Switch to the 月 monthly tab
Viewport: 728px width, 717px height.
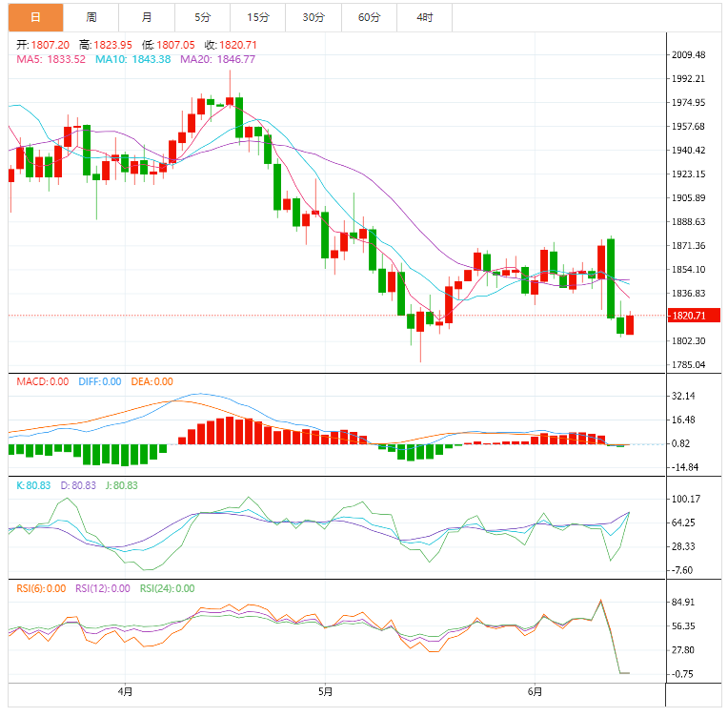147,18
